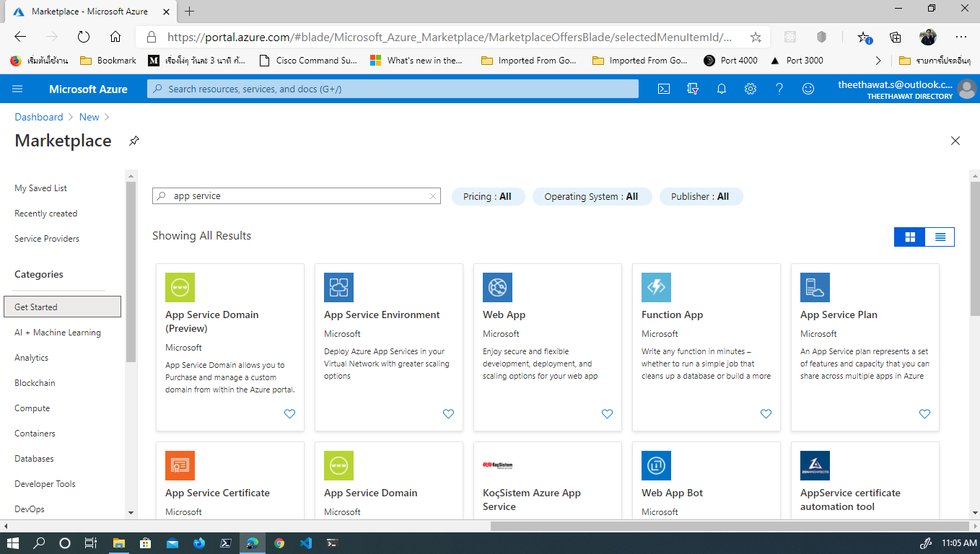Open the Windows Start menu

click(13, 543)
